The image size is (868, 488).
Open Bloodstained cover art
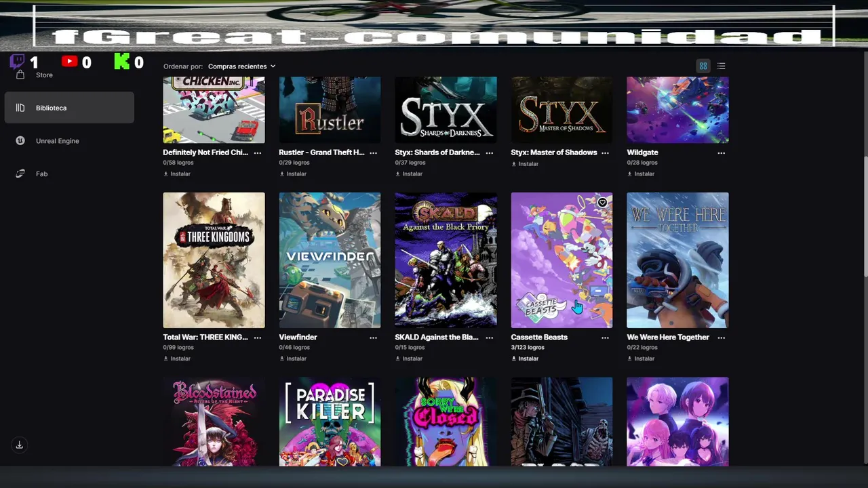point(214,422)
